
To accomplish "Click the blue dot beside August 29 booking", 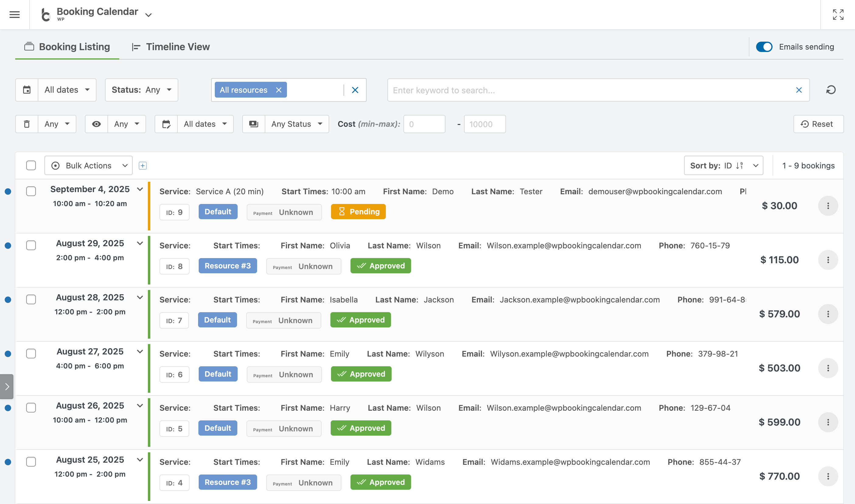I will click(8, 246).
